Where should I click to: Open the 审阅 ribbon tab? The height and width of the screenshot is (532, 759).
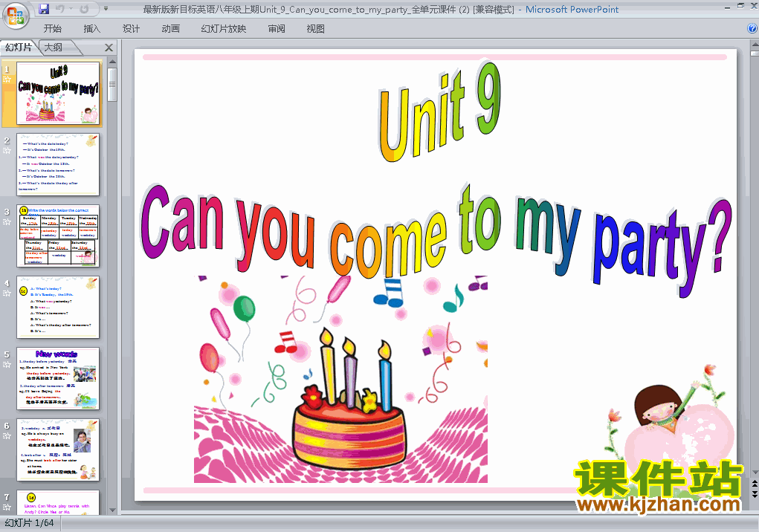[277, 29]
